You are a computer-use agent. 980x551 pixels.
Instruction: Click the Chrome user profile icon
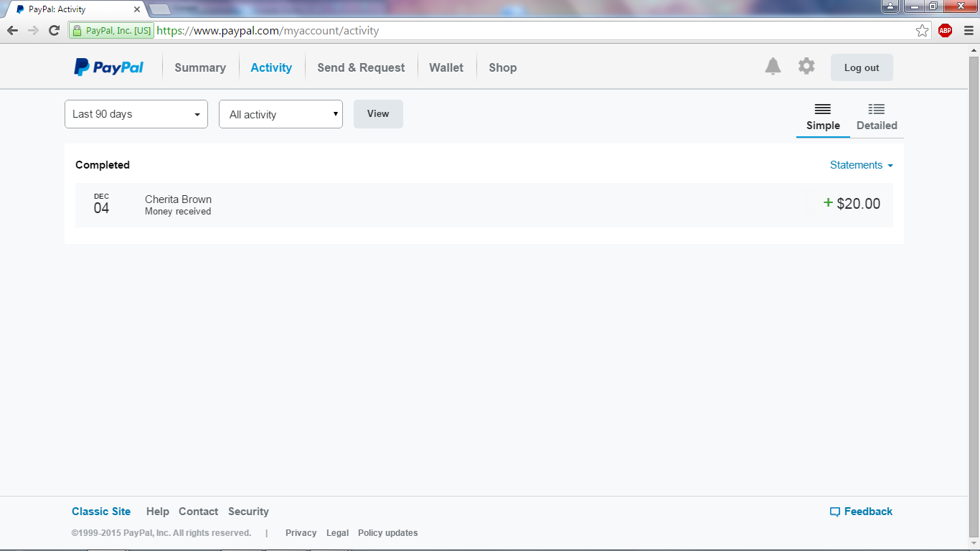(x=890, y=6)
